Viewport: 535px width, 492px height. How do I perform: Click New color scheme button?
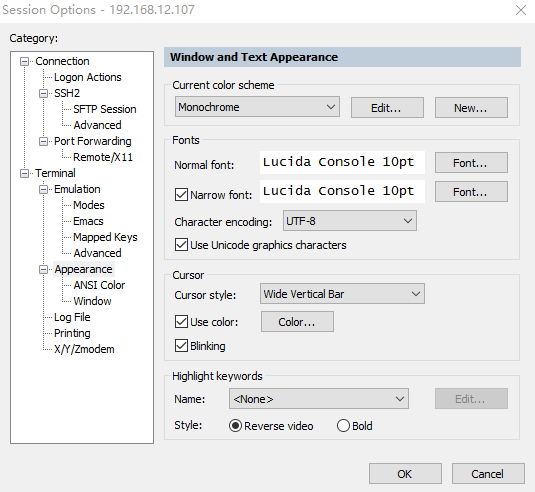click(471, 108)
